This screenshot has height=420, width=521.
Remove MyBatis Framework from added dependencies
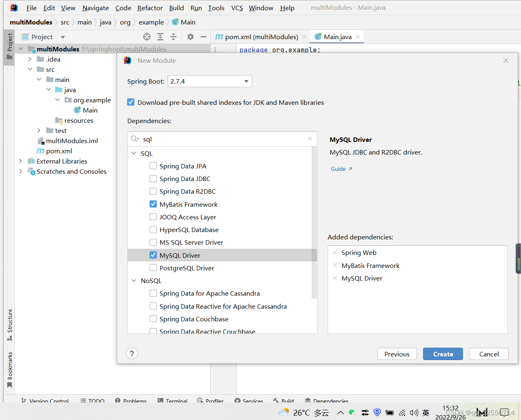coord(335,265)
